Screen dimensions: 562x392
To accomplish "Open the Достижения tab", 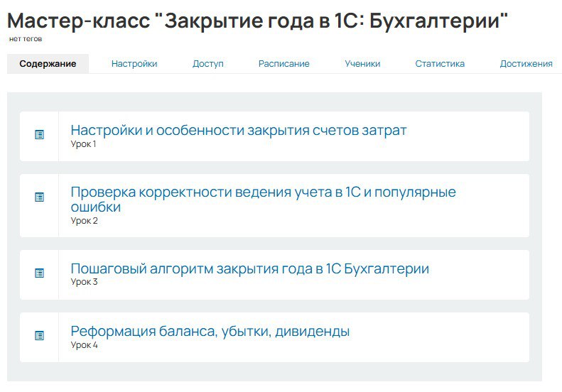I will click(526, 64).
